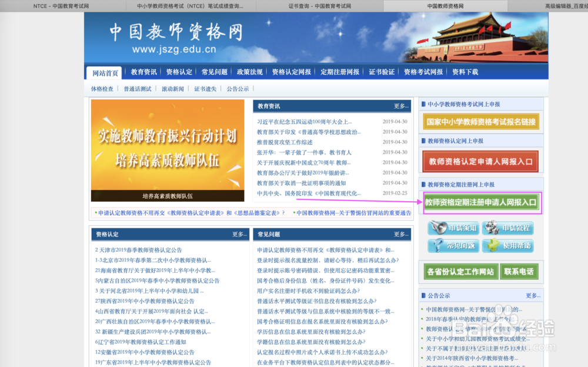588x367 pixels.
Task: Click 教师资格认定申请人网报入口 red button
Action: 480,161
